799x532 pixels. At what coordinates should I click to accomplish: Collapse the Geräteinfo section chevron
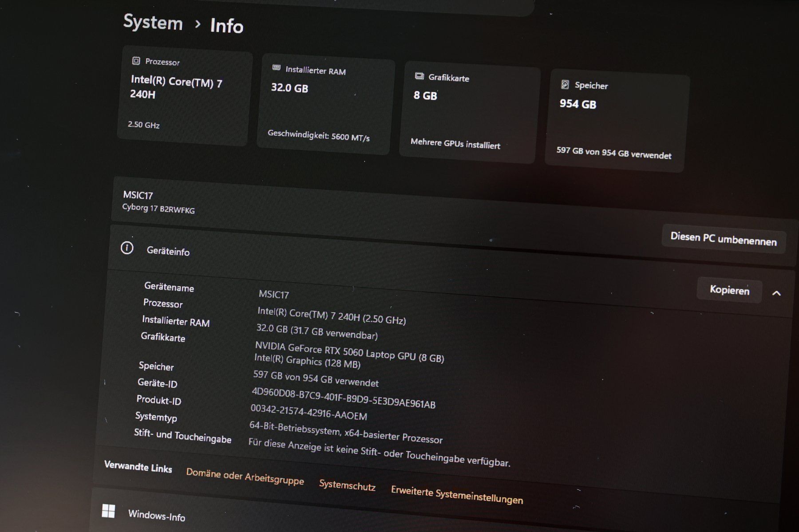tap(776, 293)
